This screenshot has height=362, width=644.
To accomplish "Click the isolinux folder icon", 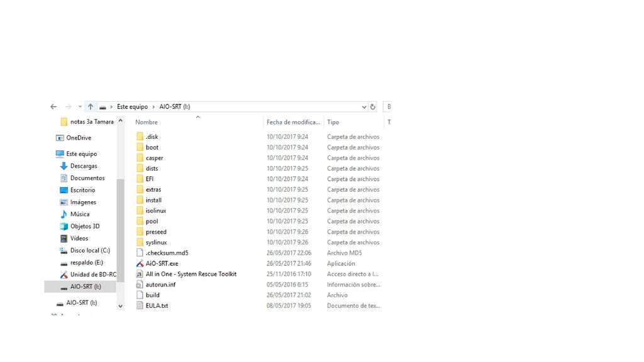I will 140,211.
